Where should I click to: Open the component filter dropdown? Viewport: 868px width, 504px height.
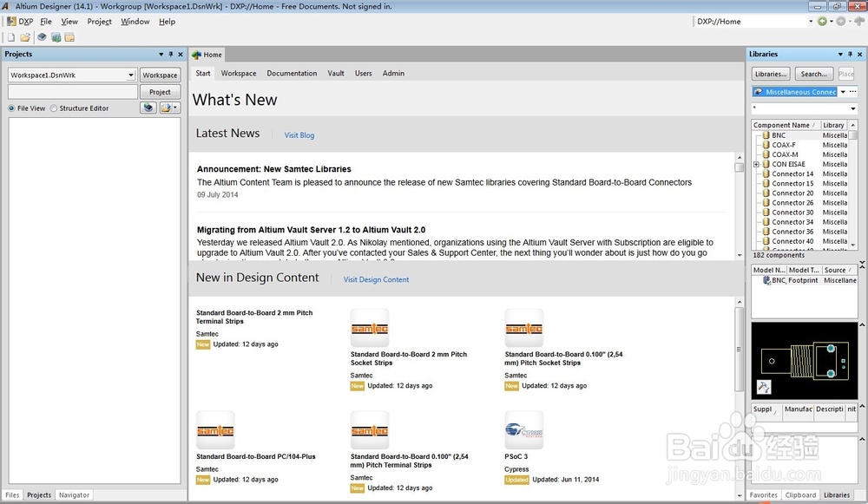click(852, 108)
